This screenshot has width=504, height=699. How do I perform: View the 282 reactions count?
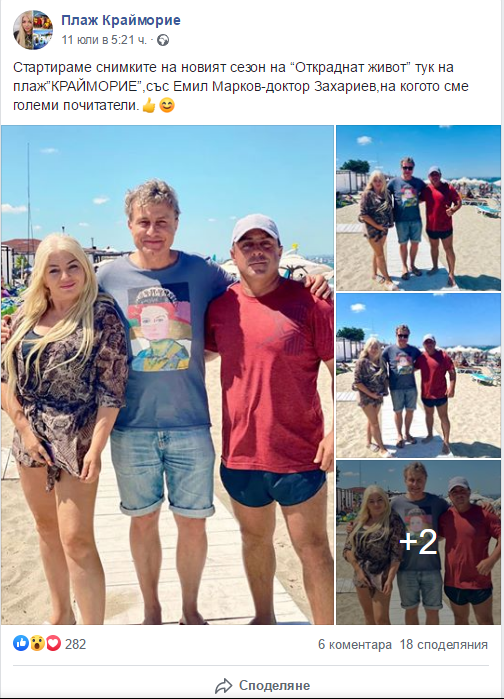tap(75, 644)
